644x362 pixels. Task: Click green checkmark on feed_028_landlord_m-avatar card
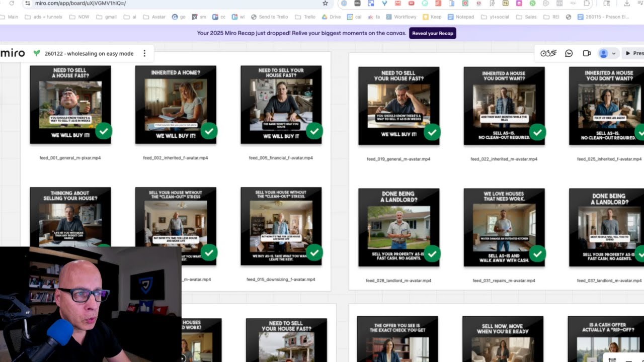click(432, 254)
